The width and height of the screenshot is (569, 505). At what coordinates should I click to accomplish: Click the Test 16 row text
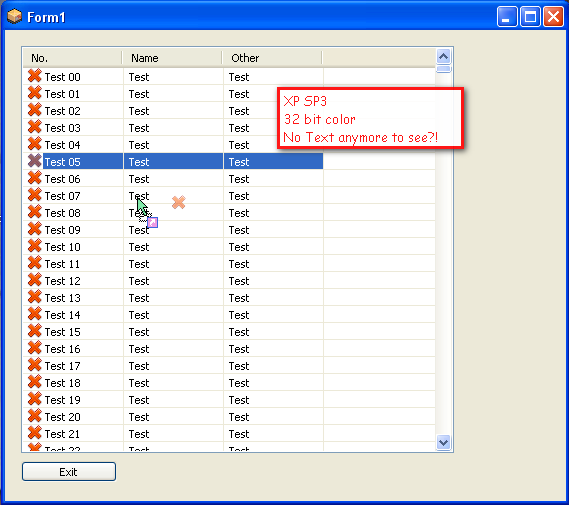(62, 349)
